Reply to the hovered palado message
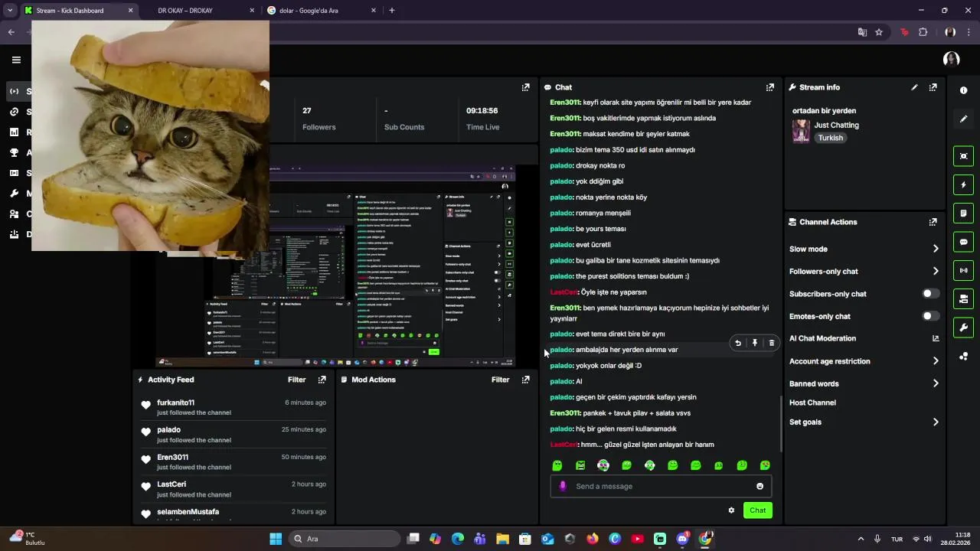The width and height of the screenshot is (980, 551). click(738, 343)
